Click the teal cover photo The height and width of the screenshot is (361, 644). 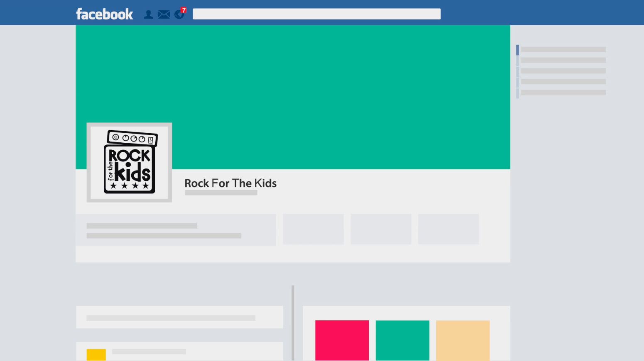(293, 97)
